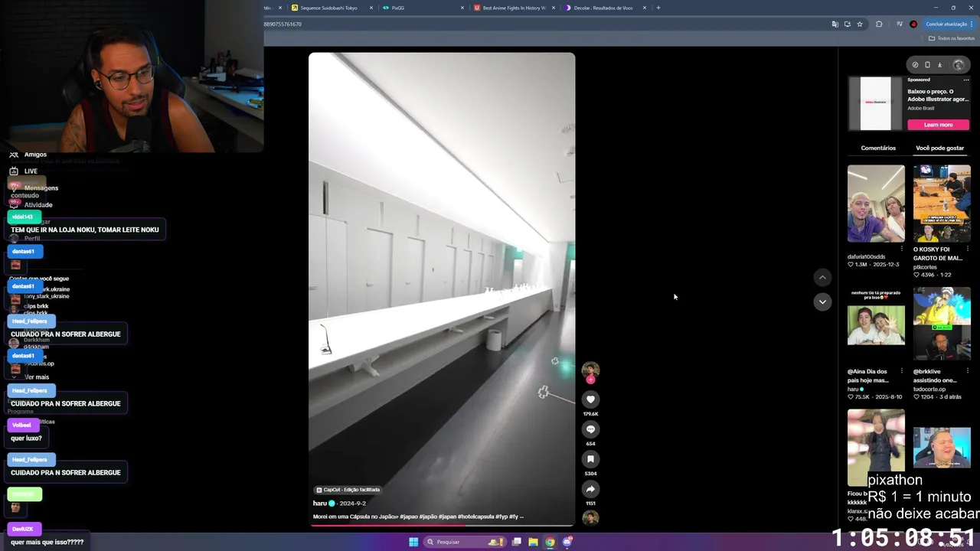980x551 pixels.
Task: Open the Todos os favoritos folder
Action: [x=952, y=38]
